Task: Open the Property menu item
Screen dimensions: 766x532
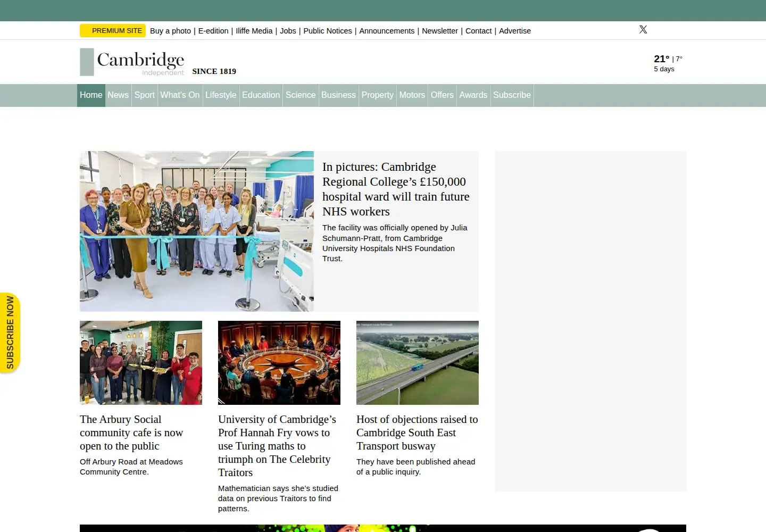Action: click(378, 95)
